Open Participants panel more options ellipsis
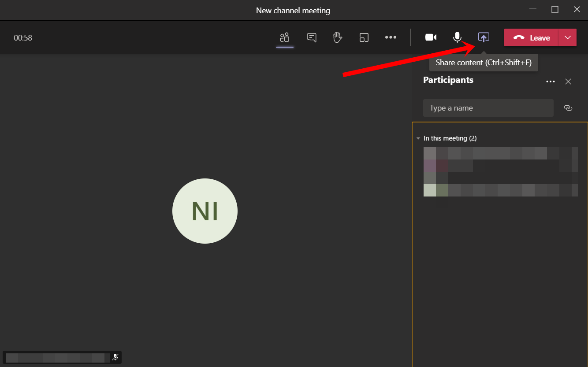588x367 pixels. [x=550, y=82]
